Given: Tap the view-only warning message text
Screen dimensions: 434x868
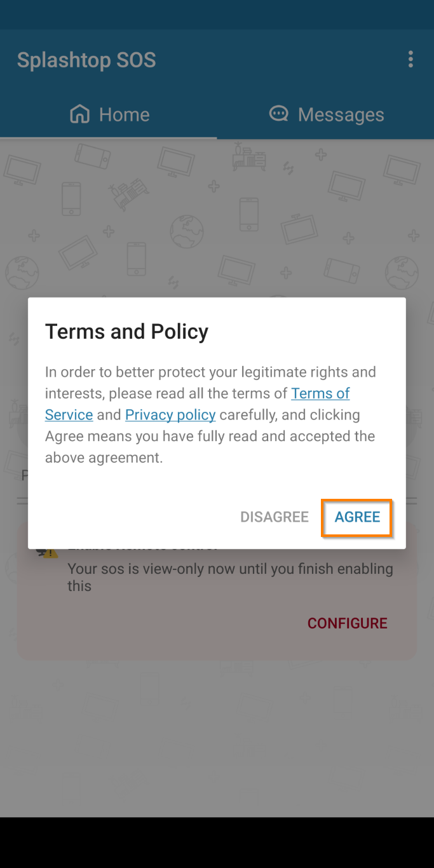Looking at the screenshot, I should tap(229, 577).
